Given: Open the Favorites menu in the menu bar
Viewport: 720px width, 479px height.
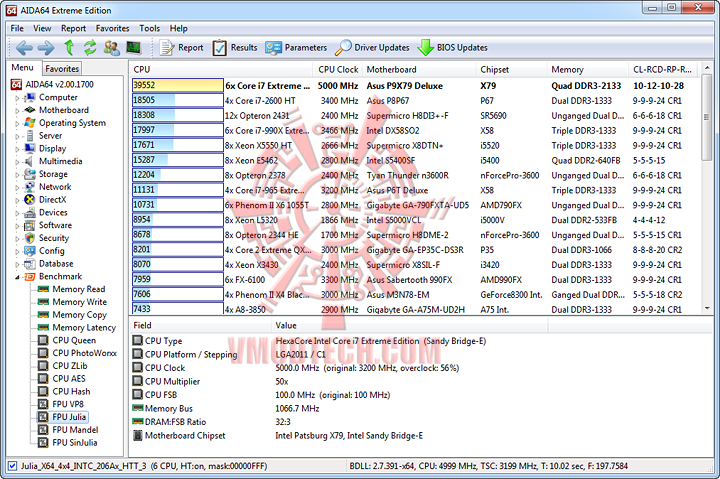Looking at the screenshot, I should click(x=112, y=28).
